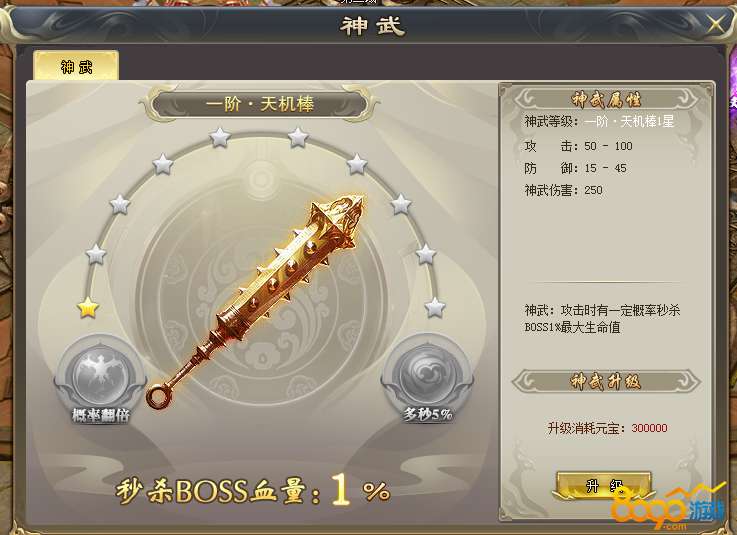Click the 多秒5% skill orb
737x535 pixels.
click(427, 375)
